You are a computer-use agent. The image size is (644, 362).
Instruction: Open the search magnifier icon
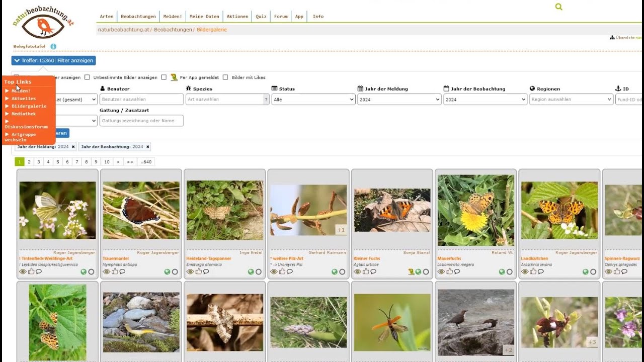[558, 7]
